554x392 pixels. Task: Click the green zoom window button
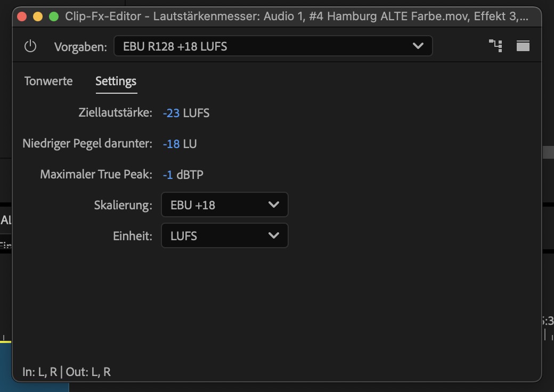pos(54,17)
